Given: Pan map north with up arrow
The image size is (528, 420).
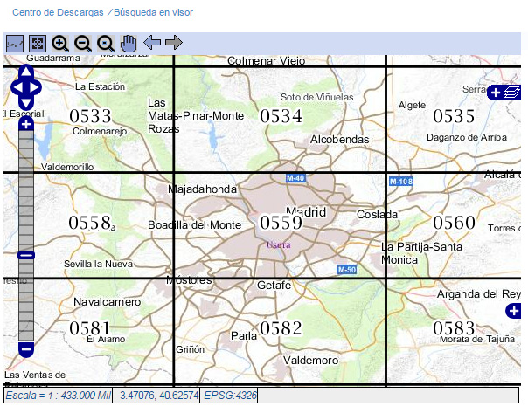Looking at the screenshot, I should coord(26,72).
